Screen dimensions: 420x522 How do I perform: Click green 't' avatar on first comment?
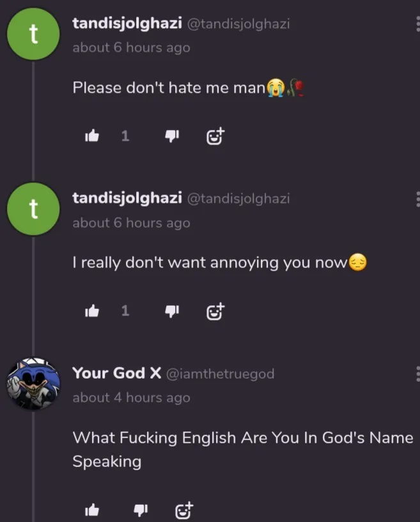(33, 34)
